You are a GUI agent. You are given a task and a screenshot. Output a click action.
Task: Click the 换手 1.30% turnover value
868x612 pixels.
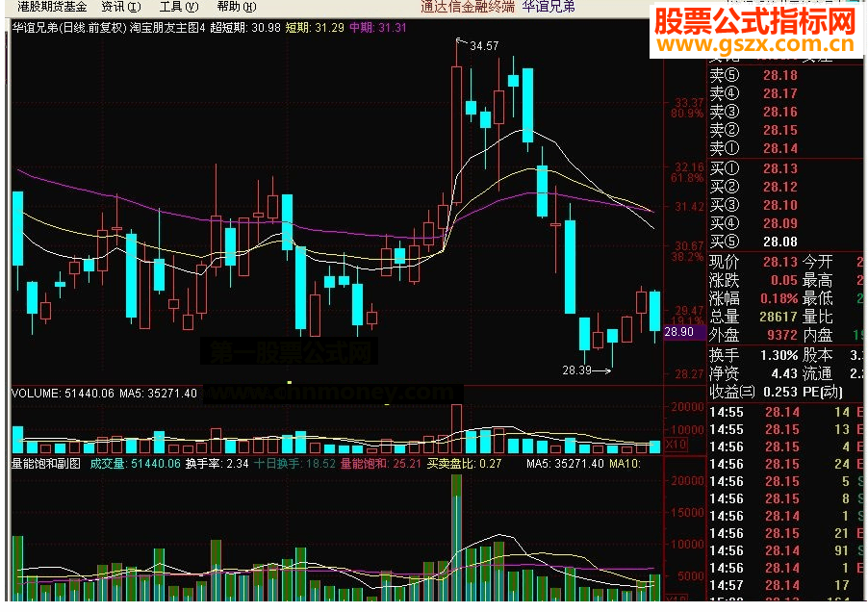(779, 355)
